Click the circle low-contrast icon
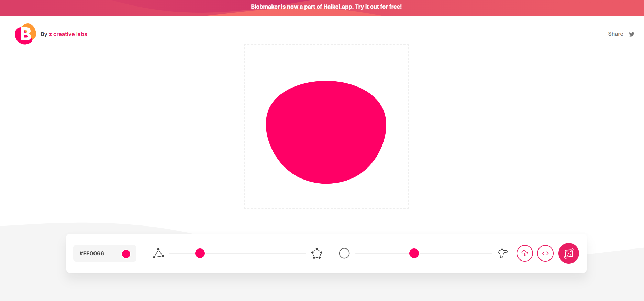 (344, 253)
